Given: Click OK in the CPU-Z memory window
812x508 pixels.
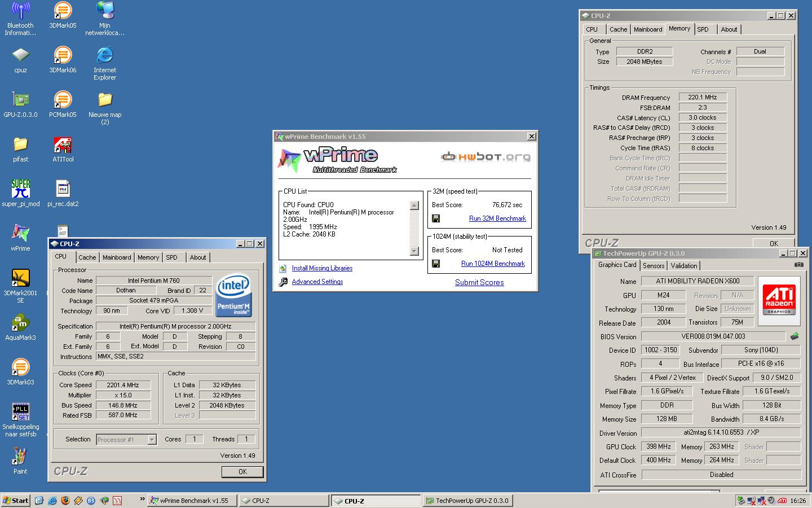Looking at the screenshot, I should [774, 243].
